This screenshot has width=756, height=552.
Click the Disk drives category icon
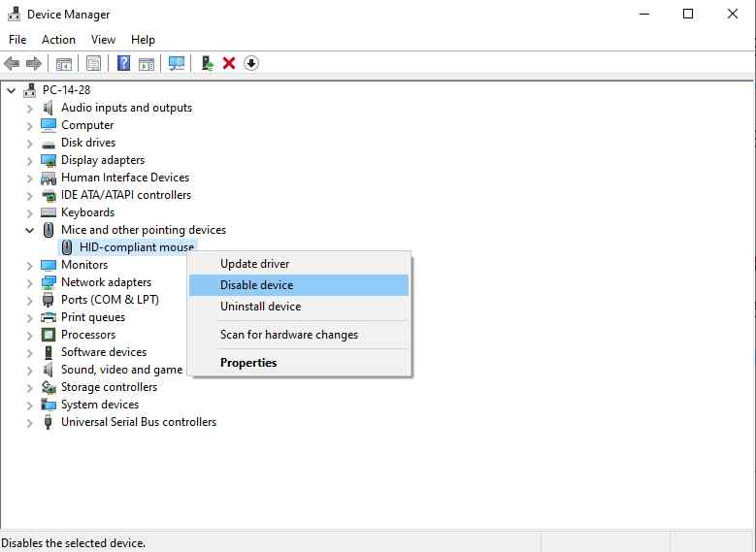[x=49, y=144]
